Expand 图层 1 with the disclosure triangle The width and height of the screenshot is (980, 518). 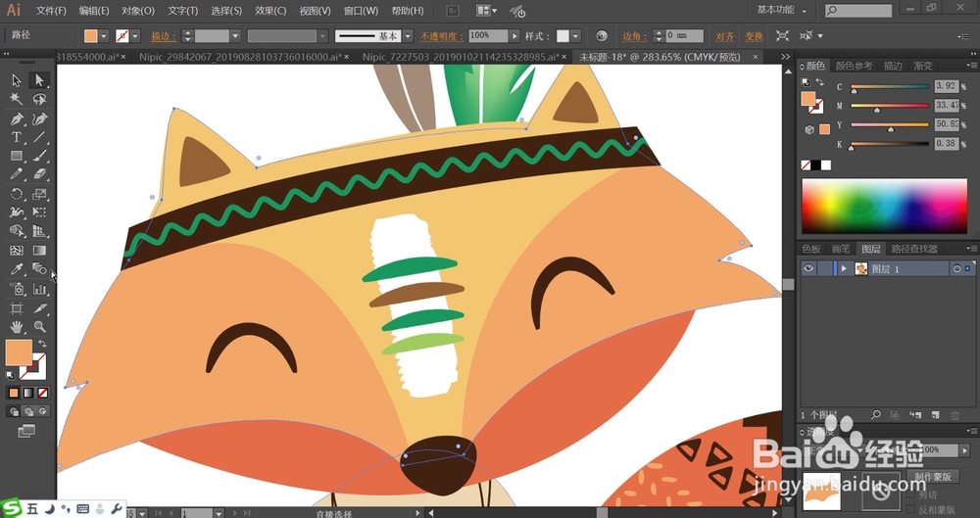tap(844, 268)
